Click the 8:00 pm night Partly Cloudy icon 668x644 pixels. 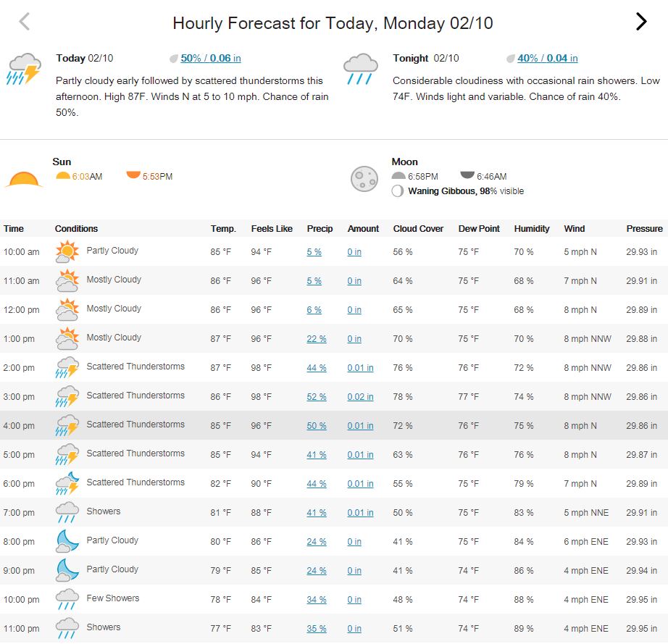pyautogui.click(x=67, y=541)
